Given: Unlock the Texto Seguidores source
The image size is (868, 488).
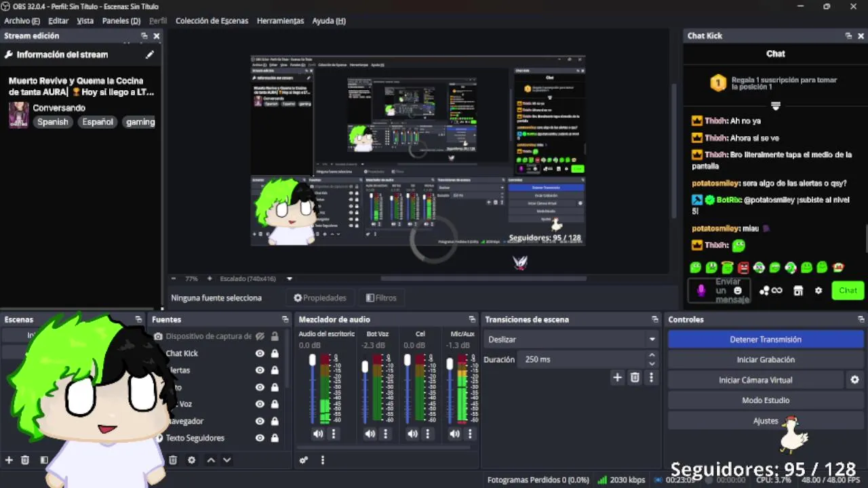Looking at the screenshot, I should [275, 438].
